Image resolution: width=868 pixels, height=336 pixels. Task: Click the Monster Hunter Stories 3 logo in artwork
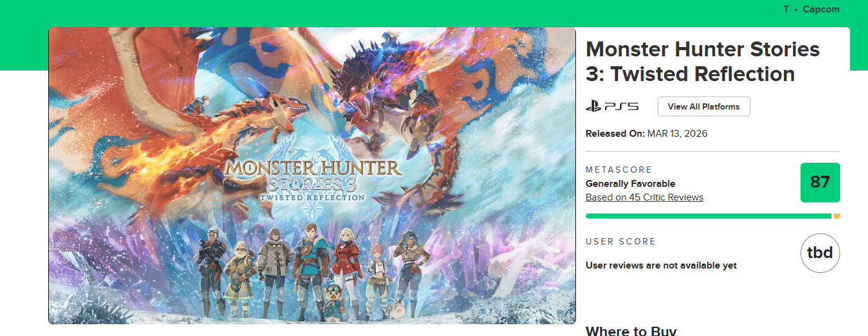point(312,178)
